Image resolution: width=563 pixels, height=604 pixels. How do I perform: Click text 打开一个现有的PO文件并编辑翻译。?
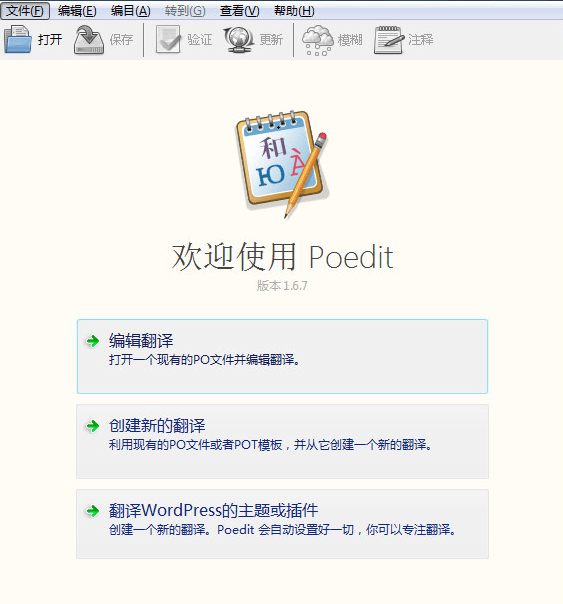point(204,360)
